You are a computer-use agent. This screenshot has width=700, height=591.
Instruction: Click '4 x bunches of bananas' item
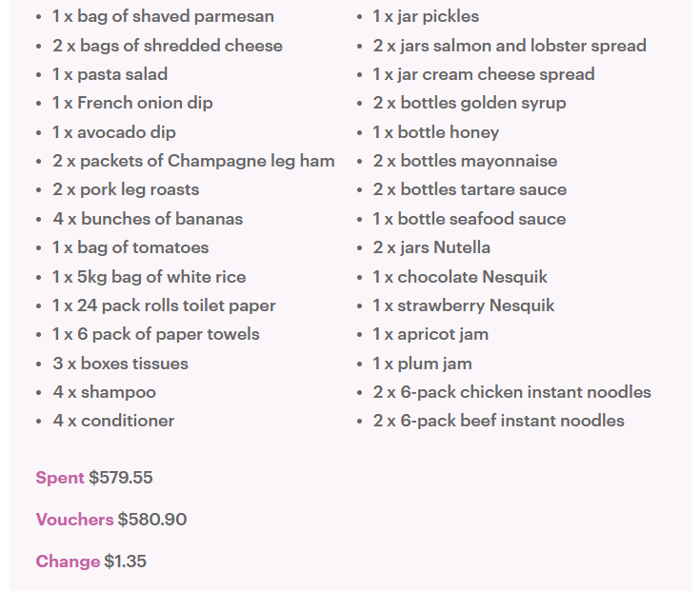tap(148, 219)
